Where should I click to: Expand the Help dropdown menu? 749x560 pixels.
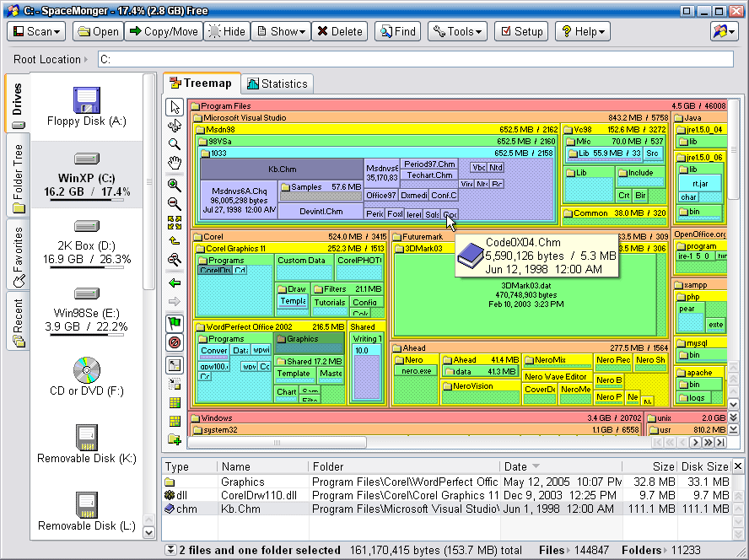(x=583, y=31)
